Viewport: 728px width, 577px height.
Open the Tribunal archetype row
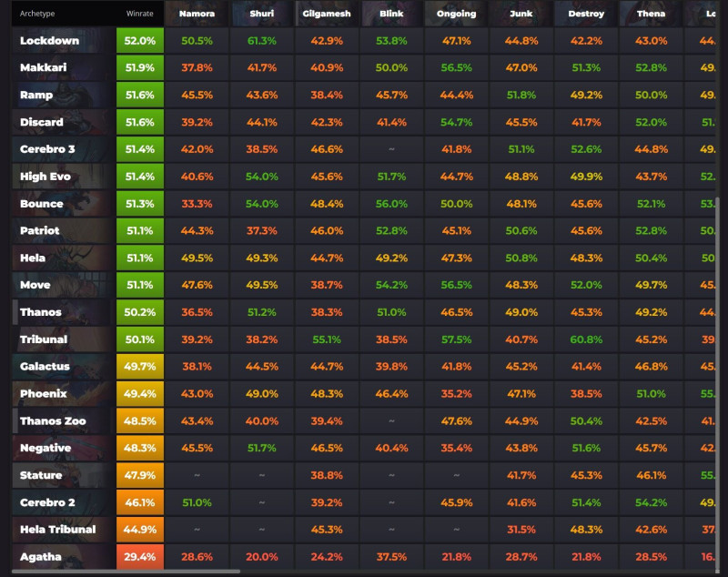click(x=64, y=339)
